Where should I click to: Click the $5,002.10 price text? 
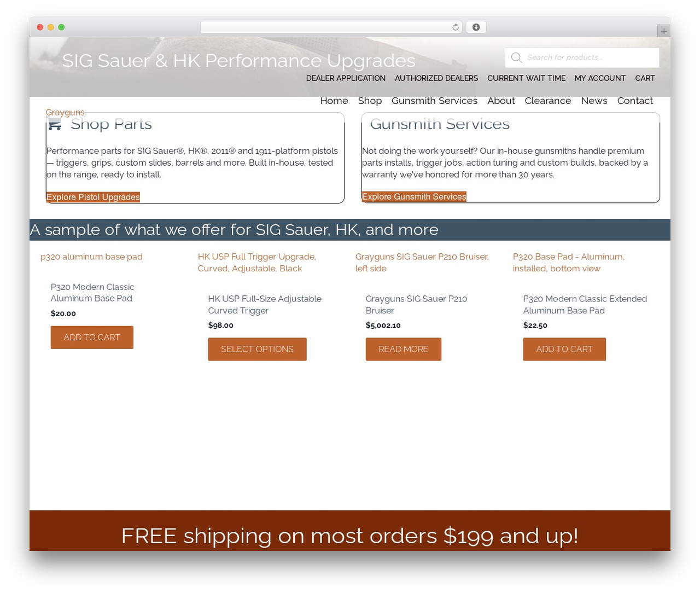[383, 325]
